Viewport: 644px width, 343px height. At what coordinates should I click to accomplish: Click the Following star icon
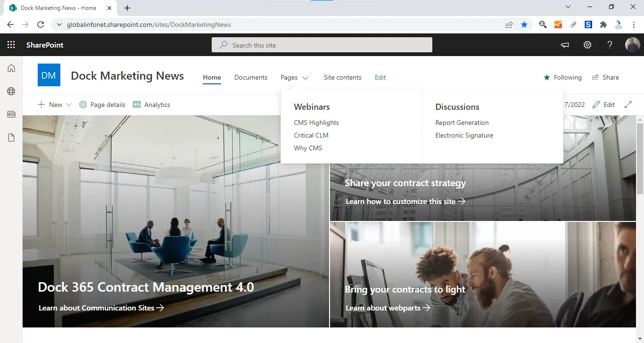coord(547,77)
